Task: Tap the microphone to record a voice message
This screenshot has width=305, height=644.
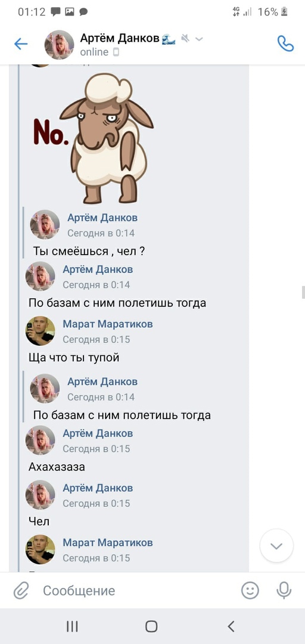Action: coord(284,590)
